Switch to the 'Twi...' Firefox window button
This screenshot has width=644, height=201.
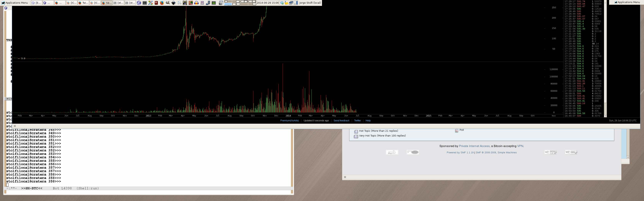click(83, 3)
